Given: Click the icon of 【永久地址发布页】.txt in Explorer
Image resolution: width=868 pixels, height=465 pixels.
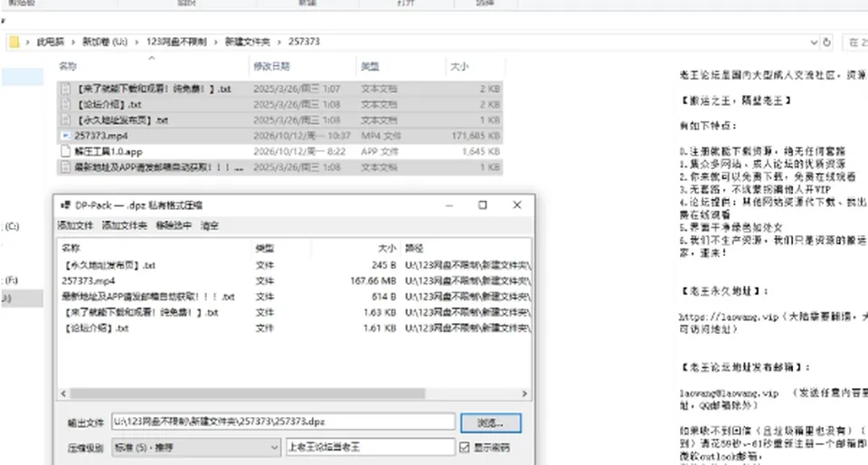Looking at the screenshot, I should 66,119.
